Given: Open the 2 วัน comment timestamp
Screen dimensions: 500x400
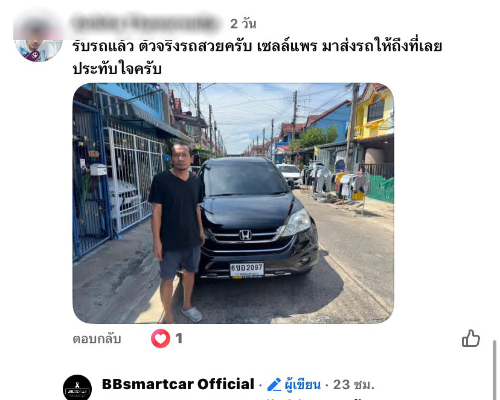Looking at the screenshot, I should point(243,24).
